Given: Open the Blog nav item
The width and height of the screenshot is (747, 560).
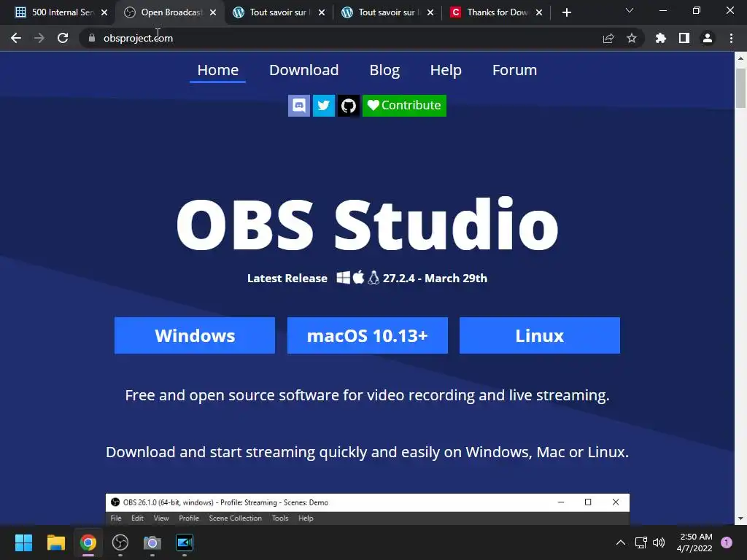Looking at the screenshot, I should click(x=384, y=70).
